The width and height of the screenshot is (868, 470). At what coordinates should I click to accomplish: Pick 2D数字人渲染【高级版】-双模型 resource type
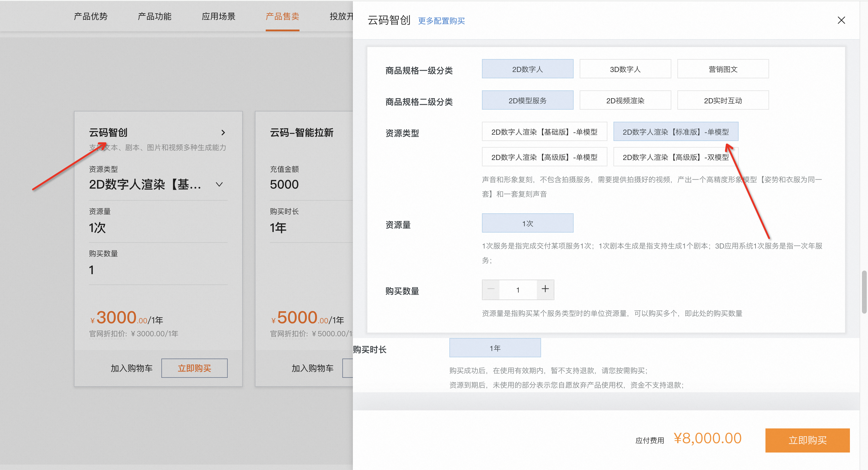[x=676, y=157]
